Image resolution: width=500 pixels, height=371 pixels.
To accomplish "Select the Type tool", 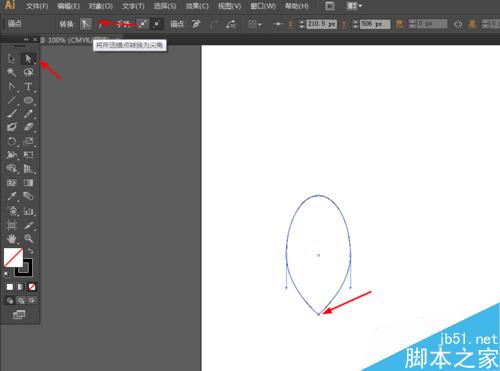I will [x=28, y=86].
